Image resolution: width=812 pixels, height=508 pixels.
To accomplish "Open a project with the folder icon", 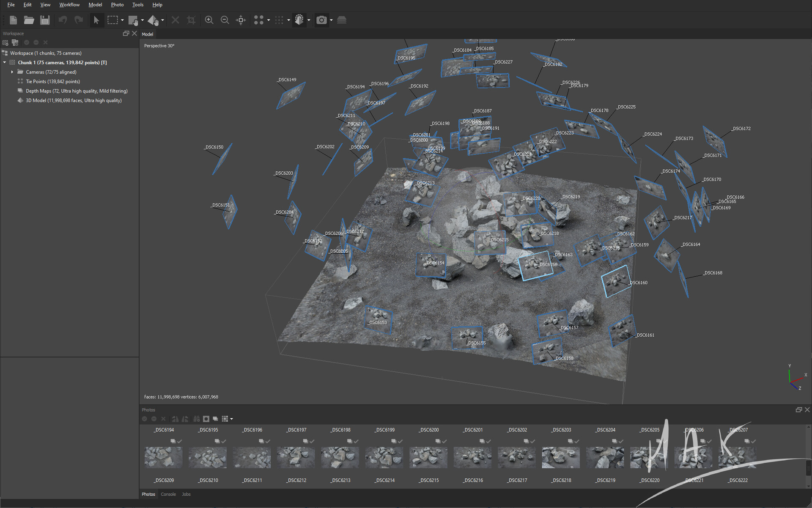I will [x=29, y=20].
